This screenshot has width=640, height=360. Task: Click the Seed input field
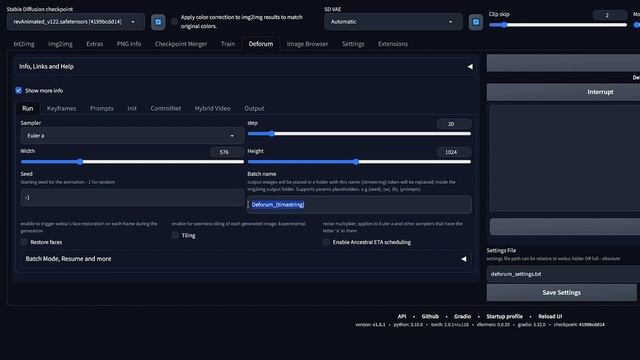(132, 198)
